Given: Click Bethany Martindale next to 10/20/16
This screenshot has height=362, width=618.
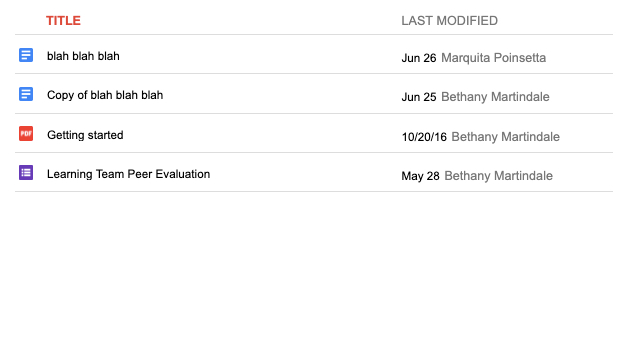Looking at the screenshot, I should click(505, 137).
